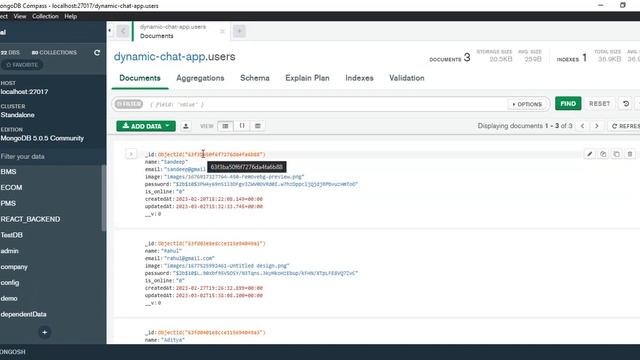Restore the Compass window size
The width and height of the screenshot is (640, 360).
tap(623, 5)
